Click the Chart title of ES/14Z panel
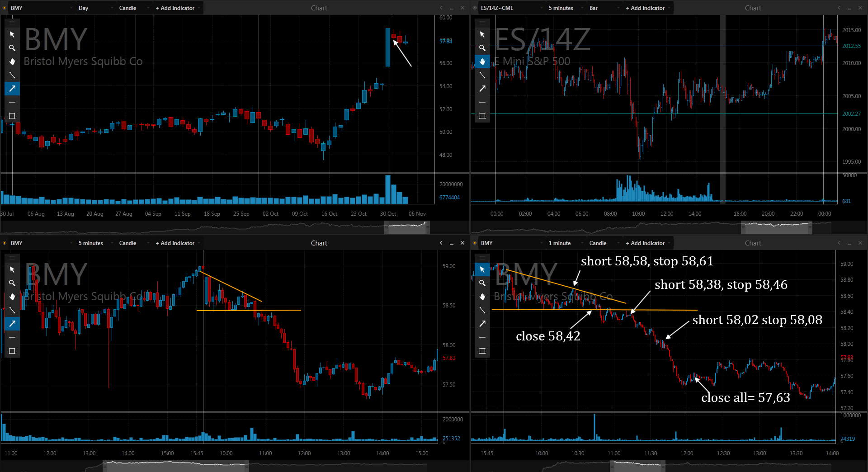Viewport: 868px width, 472px height. click(x=753, y=8)
